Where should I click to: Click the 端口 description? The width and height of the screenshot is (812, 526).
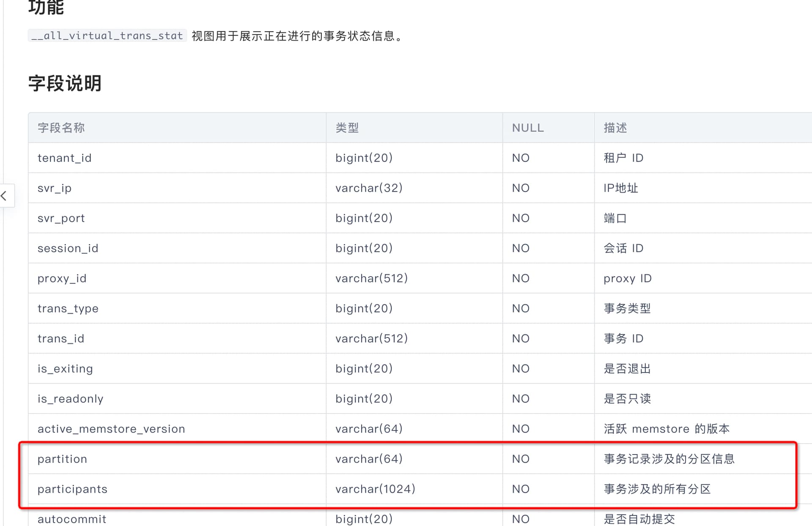click(615, 218)
